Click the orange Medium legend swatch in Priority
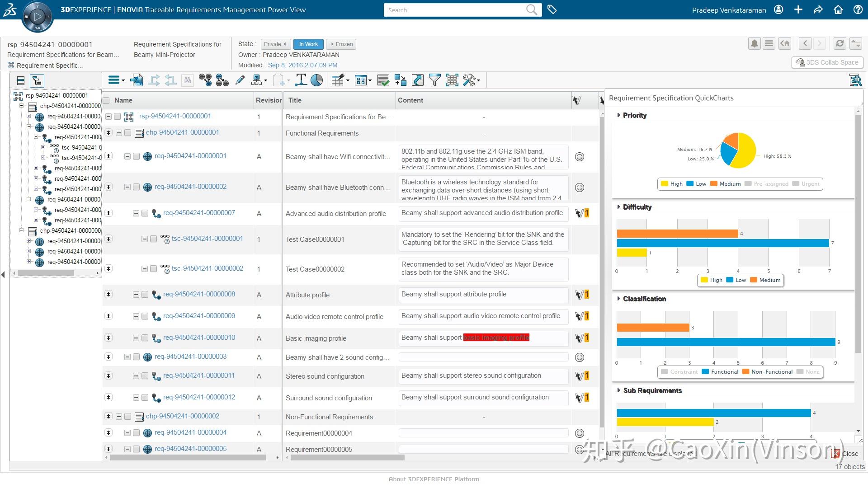 coord(714,184)
